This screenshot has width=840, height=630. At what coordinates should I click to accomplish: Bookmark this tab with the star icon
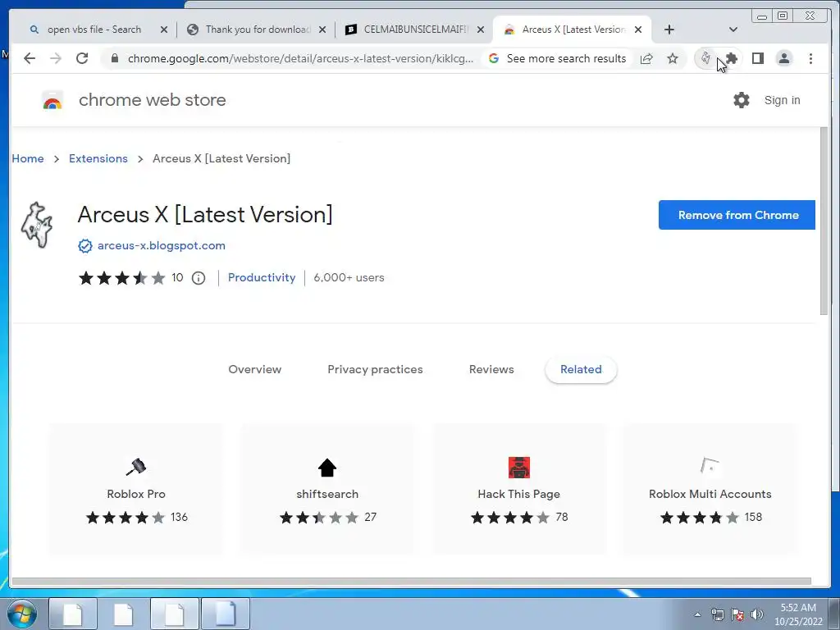click(x=673, y=58)
